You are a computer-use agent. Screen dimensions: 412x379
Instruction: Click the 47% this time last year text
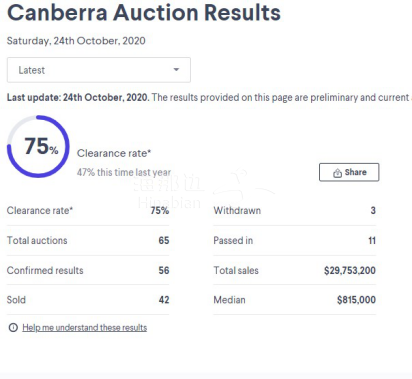[124, 172]
